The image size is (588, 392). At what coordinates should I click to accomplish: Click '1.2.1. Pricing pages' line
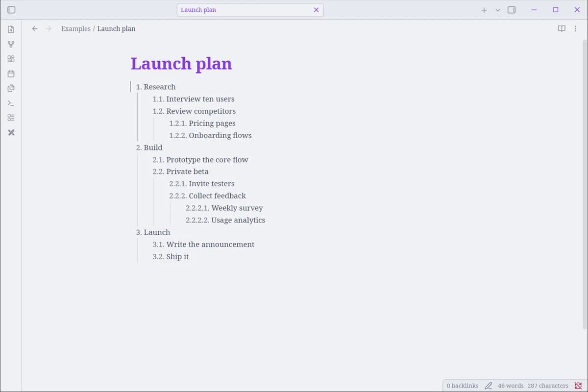[x=202, y=123]
